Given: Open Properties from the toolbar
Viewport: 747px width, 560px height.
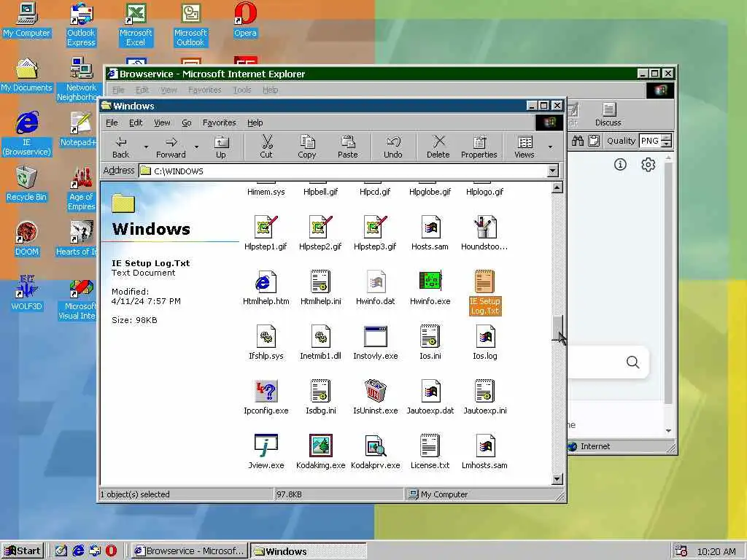Looking at the screenshot, I should [479, 146].
